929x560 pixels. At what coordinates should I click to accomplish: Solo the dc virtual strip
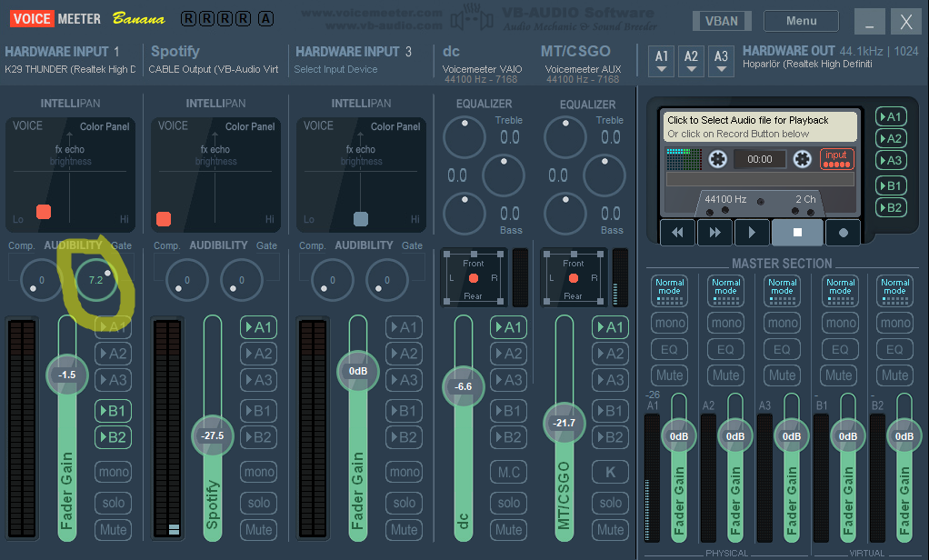tap(508, 503)
